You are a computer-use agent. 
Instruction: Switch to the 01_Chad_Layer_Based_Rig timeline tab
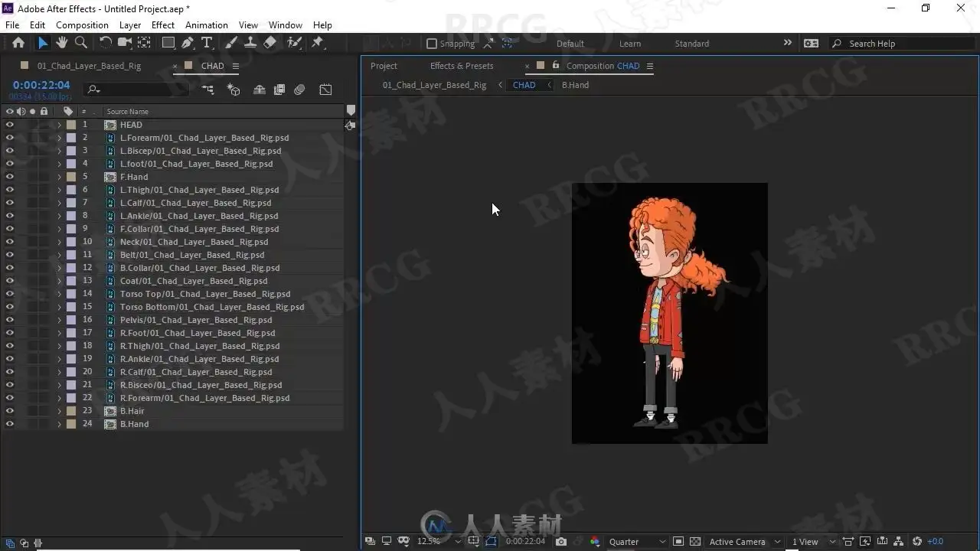click(x=89, y=66)
